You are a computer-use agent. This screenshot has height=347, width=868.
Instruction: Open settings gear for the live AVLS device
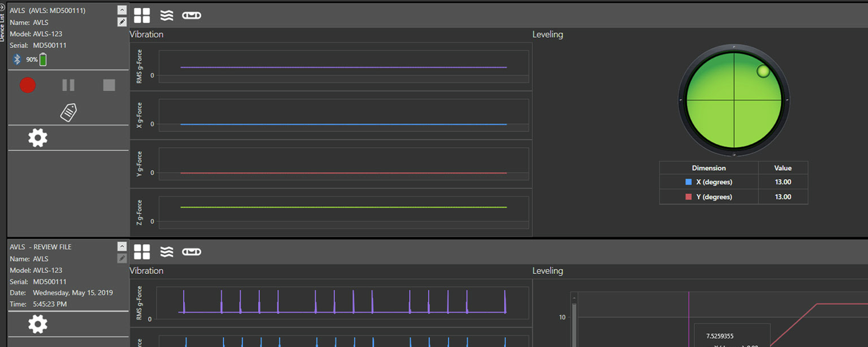pos(38,138)
